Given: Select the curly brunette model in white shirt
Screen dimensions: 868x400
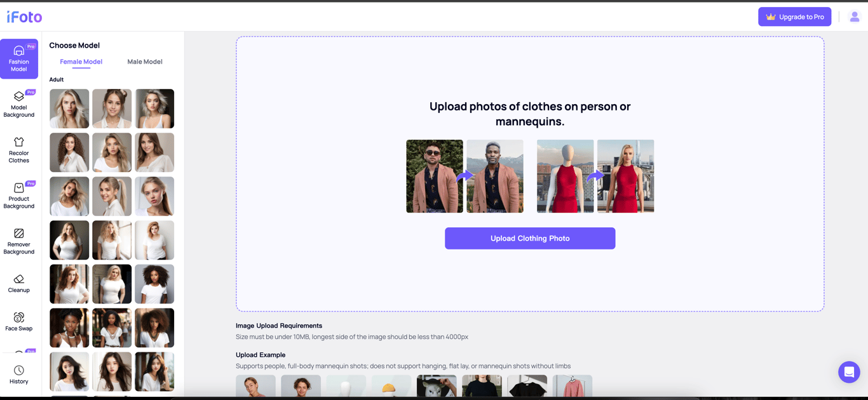Looking at the screenshot, I should [69, 152].
